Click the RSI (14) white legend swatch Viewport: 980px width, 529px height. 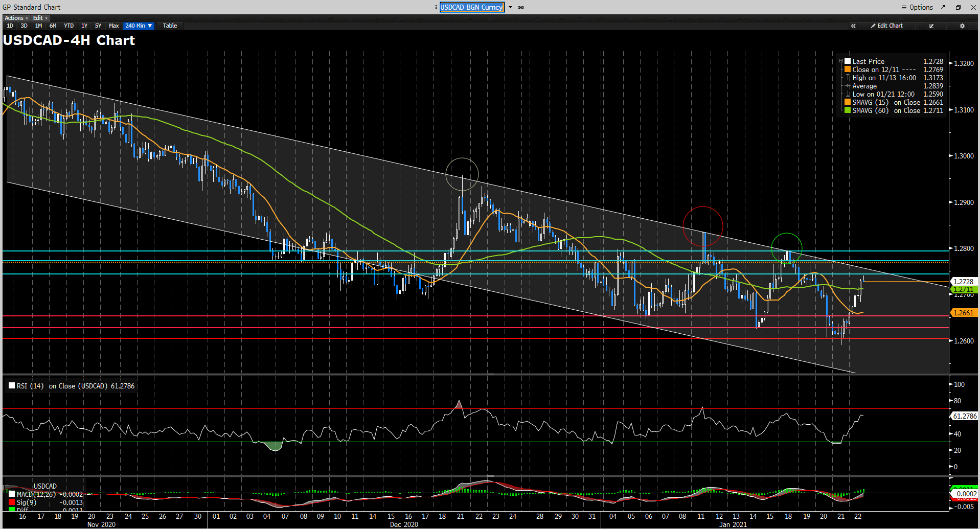[12, 385]
